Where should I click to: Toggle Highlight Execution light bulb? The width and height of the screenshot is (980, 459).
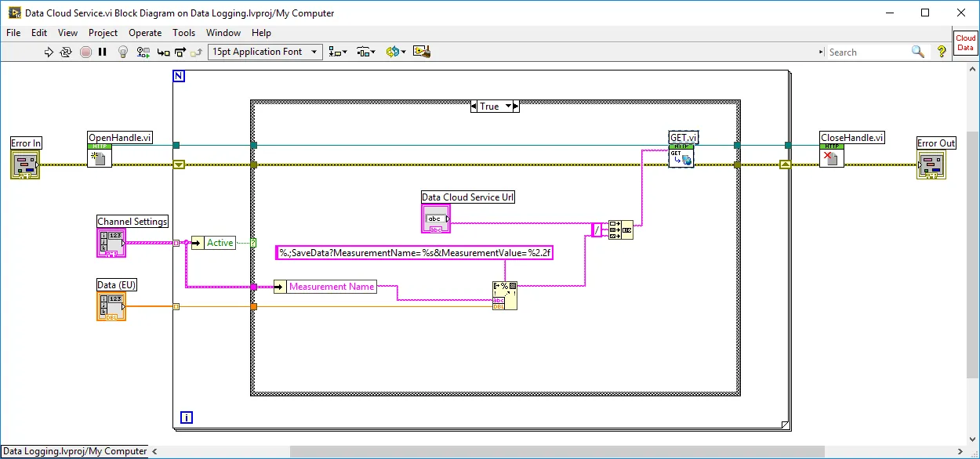123,52
